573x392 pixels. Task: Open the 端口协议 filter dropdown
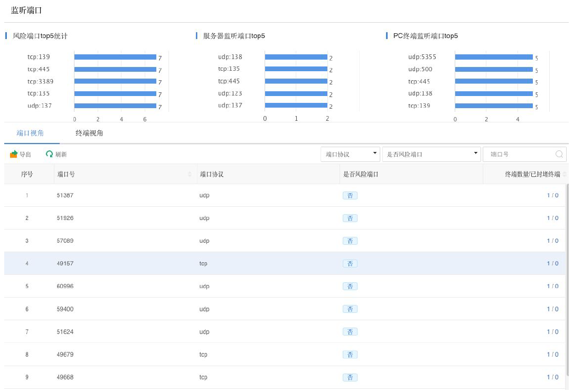coord(351,154)
